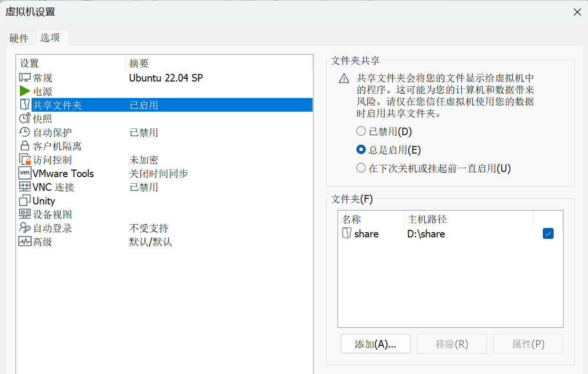The image size is (588, 374).
Task: Click the warning triangle icon
Action: tap(344, 78)
